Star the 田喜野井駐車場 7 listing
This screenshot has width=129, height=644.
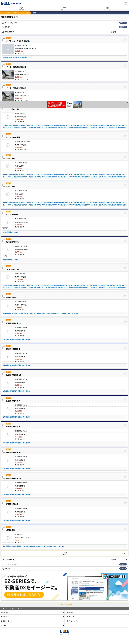(125, 399)
